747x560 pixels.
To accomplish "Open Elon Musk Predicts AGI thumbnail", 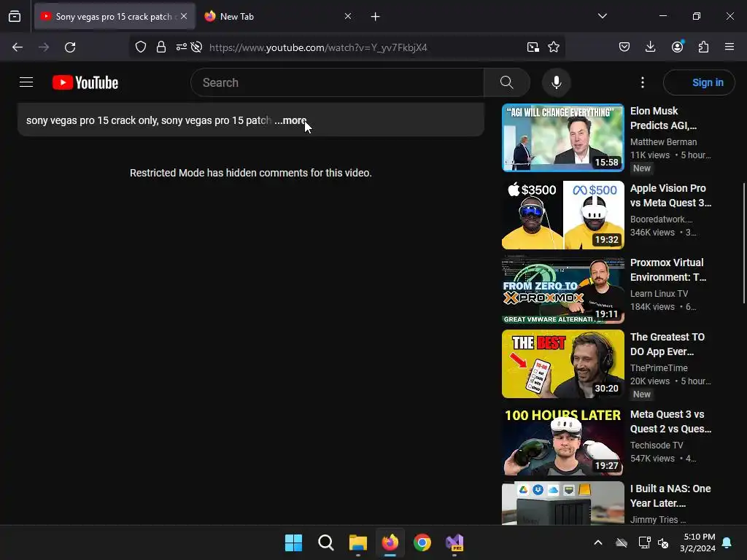I will pos(563,138).
